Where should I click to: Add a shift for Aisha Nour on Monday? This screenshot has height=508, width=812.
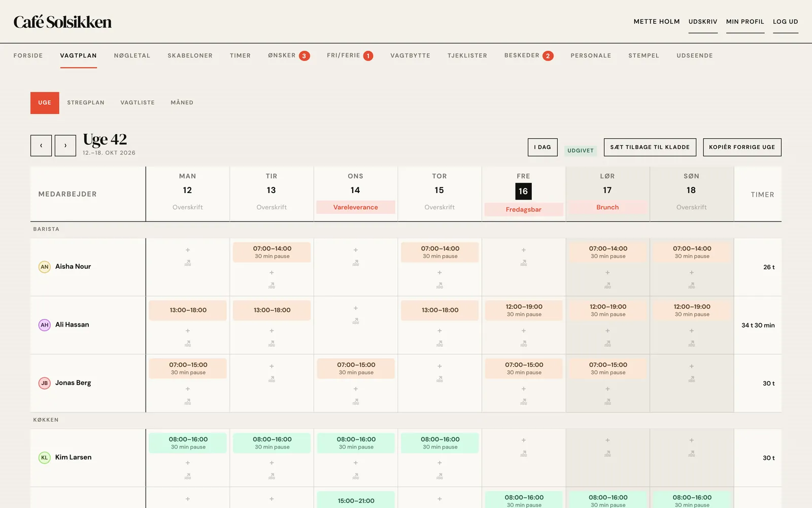[x=188, y=250]
